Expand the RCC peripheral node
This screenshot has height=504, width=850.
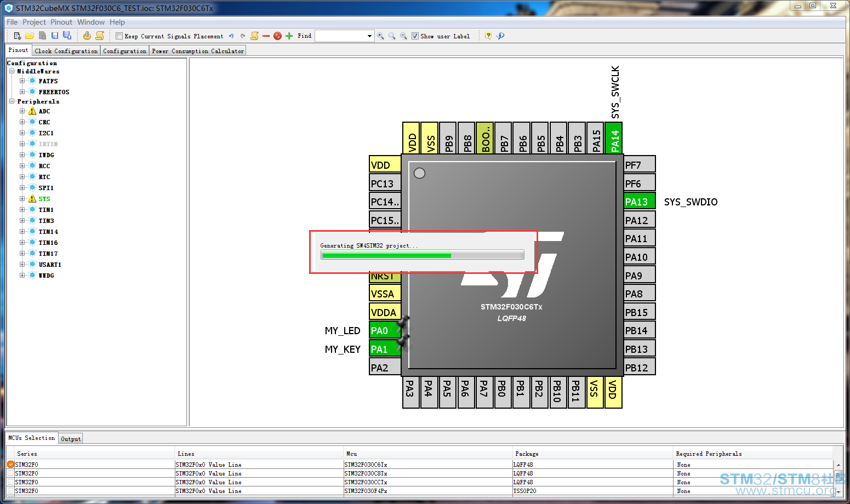click(22, 166)
